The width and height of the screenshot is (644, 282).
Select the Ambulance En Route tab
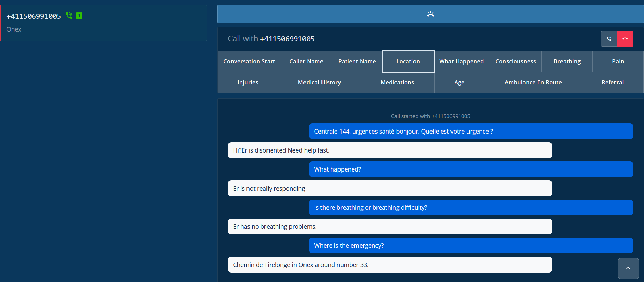(533, 82)
